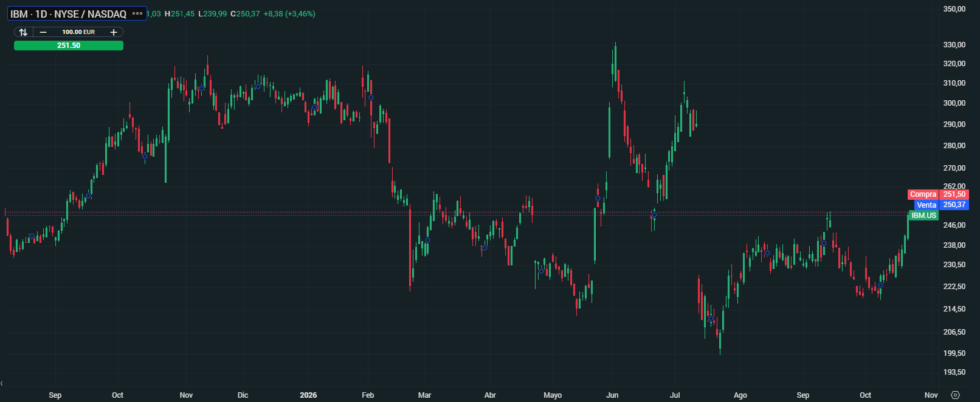This screenshot has width=980, height=402.
Task: Click the blue circle marker on latest October dip
Action: click(x=880, y=285)
